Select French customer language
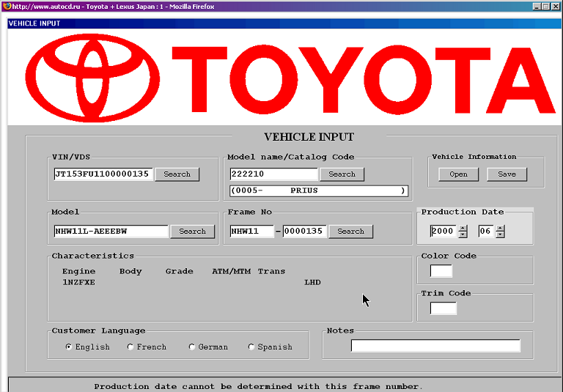This screenshot has height=392, width=563. (130, 347)
